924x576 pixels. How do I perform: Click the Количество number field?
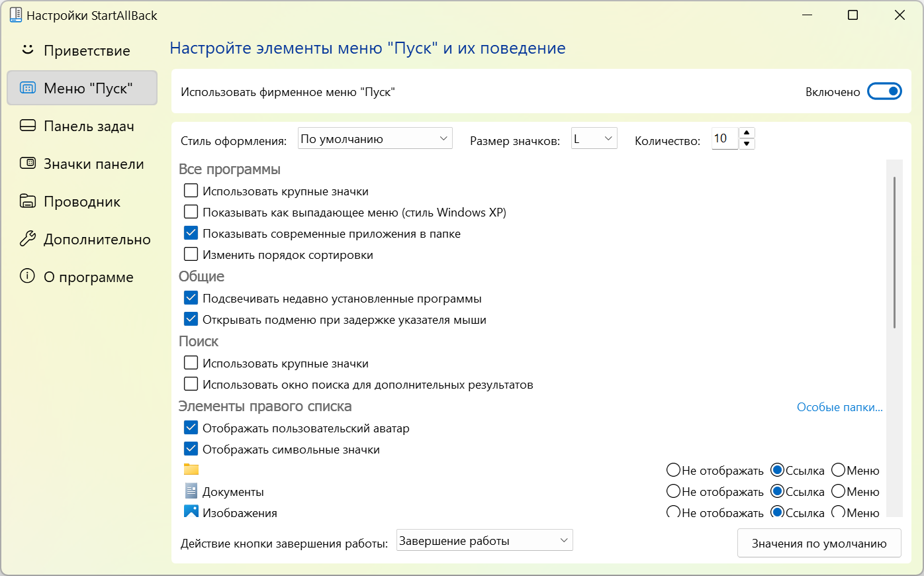(725, 138)
